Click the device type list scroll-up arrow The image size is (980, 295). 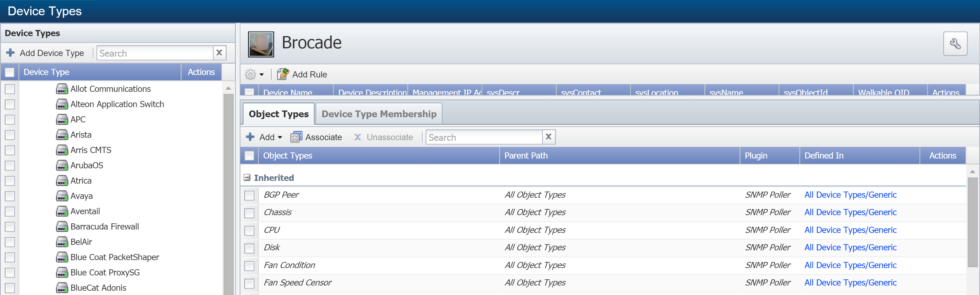coord(228,88)
